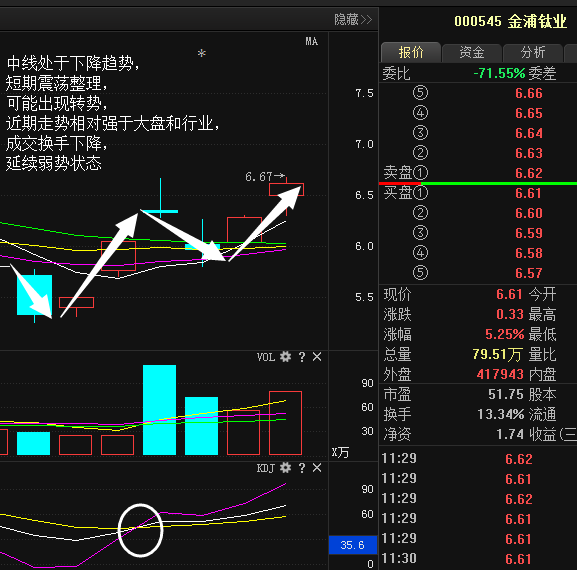Click the blue asterisk info marker
The height and width of the screenshot is (570, 577).
tap(202, 54)
